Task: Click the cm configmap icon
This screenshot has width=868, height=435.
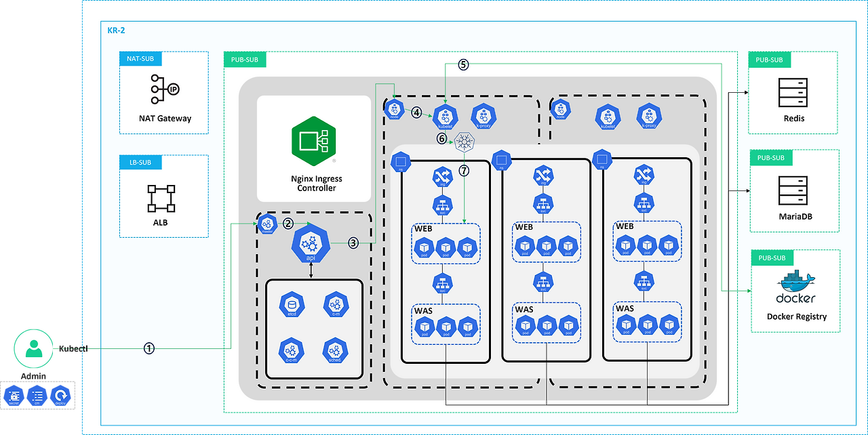Action: click(37, 395)
